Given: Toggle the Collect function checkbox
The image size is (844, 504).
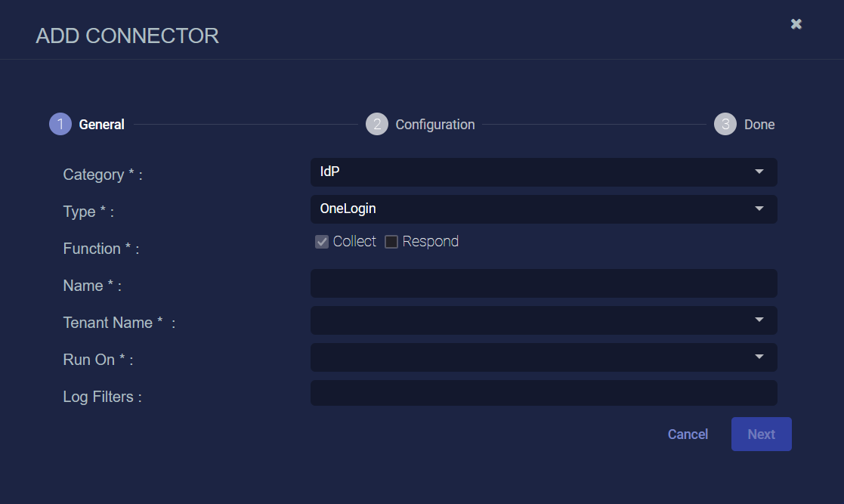Looking at the screenshot, I should [x=322, y=242].
